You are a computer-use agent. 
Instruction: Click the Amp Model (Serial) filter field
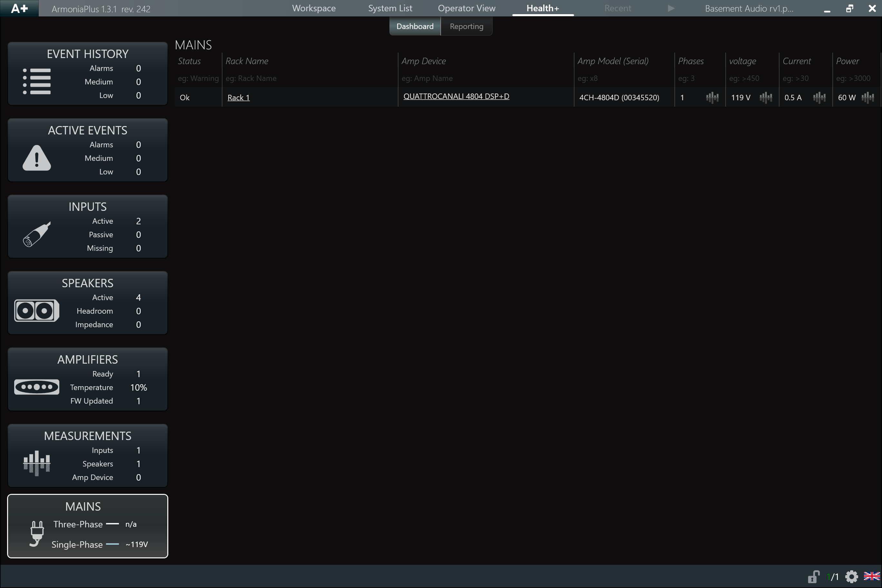click(x=624, y=78)
